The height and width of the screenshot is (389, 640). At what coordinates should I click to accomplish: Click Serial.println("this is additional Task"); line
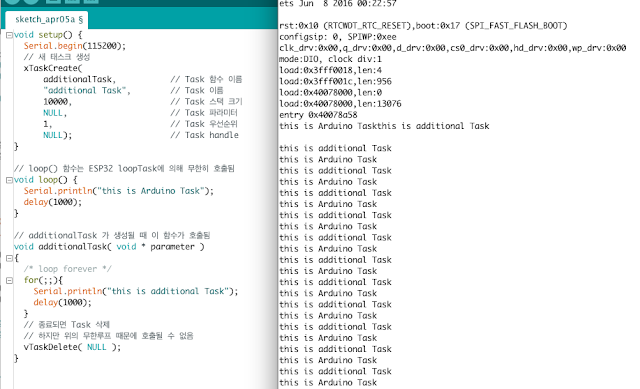[x=136, y=291]
